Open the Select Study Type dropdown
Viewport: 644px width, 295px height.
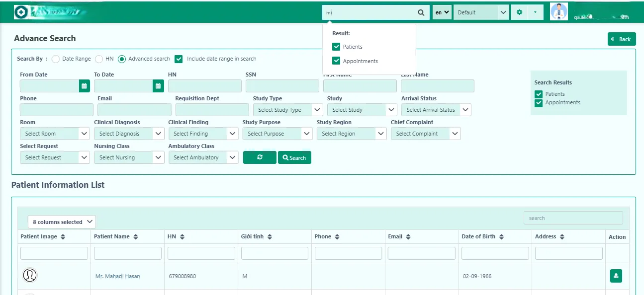(x=288, y=110)
